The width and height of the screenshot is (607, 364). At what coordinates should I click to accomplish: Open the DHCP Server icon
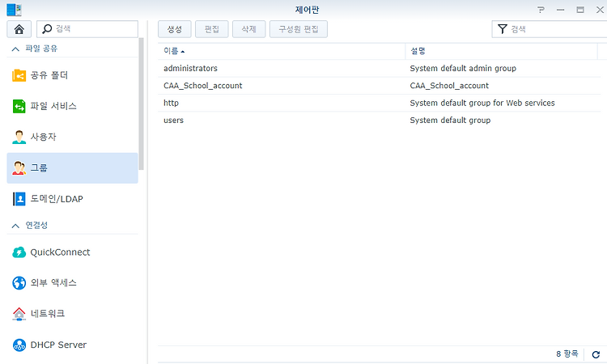pos(19,345)
